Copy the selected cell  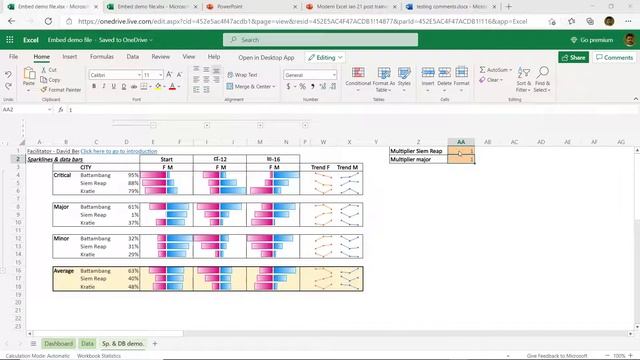[51, 80]
